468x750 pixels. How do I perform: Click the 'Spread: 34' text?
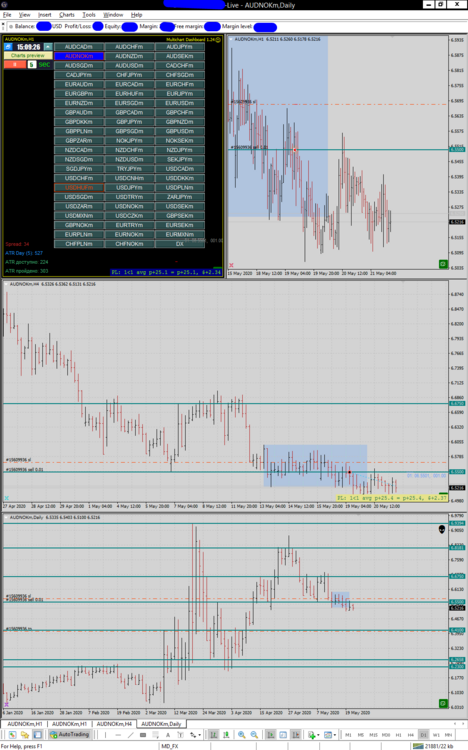(17, 244)
